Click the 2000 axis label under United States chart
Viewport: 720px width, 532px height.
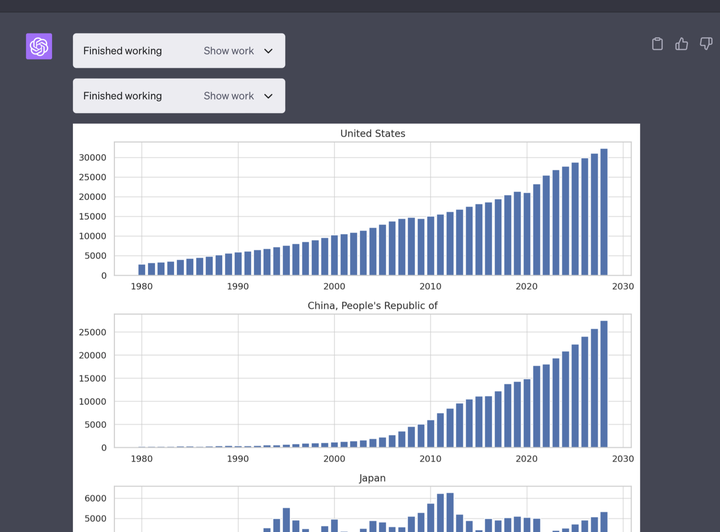(x=334, y=286)
